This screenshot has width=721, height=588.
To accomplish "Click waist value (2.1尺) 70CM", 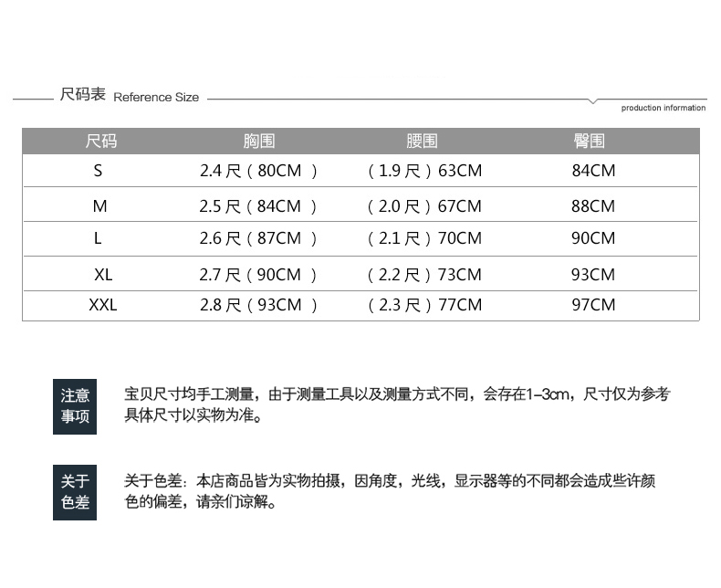I will (424, 238).
